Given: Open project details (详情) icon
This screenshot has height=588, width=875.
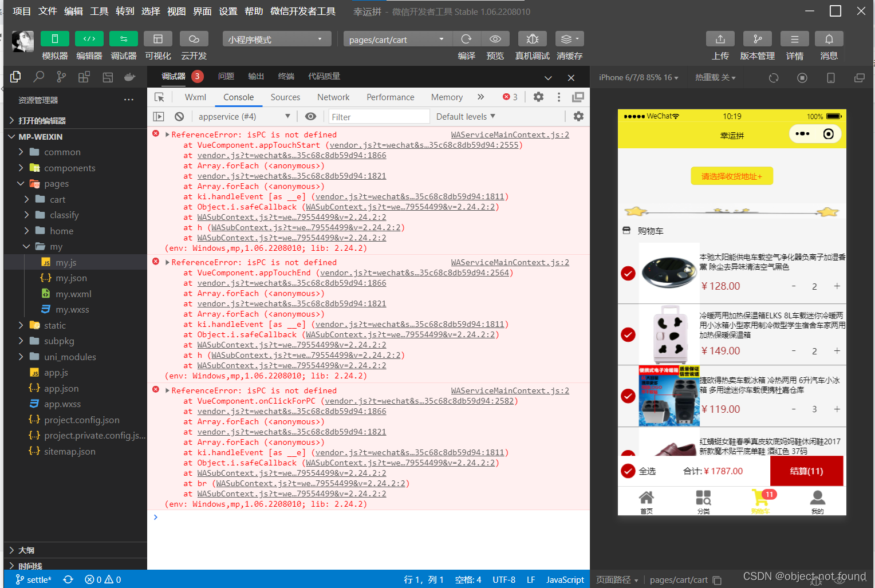Looking at the screenshot, I should pyautogui.click(x=795, y=39).
